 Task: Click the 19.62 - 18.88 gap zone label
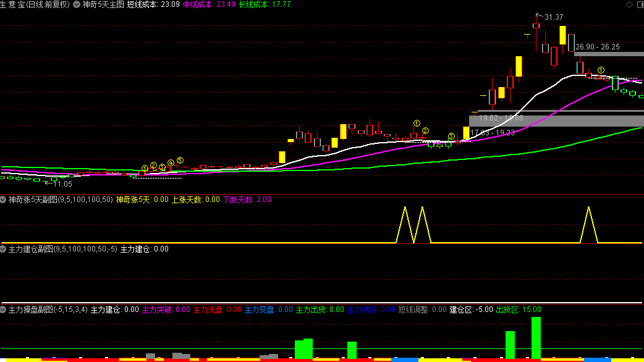(501, 118)
